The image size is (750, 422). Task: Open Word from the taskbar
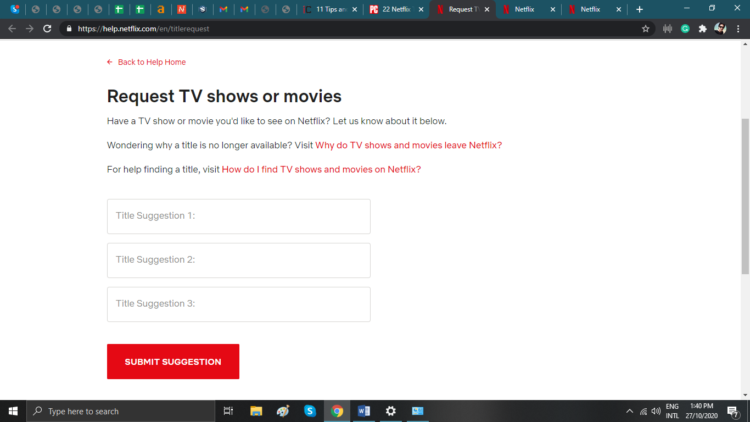364,411
